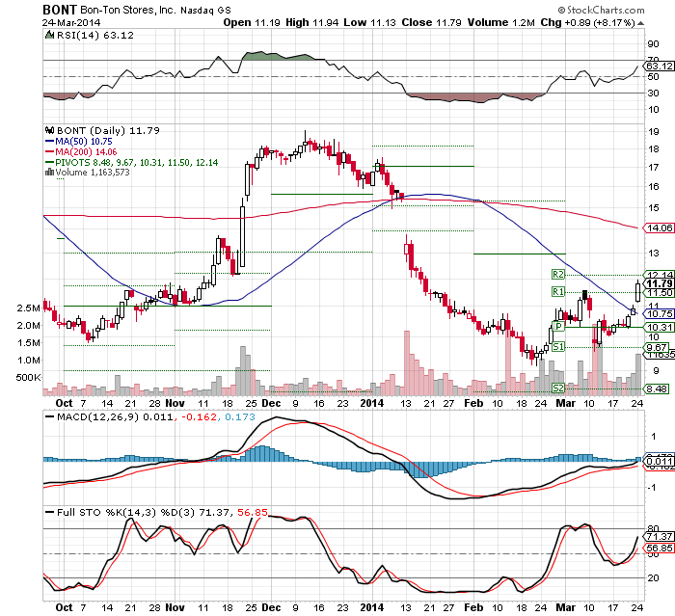The image size is (675, 616).
Task: Click the 19 price level on right axis
Action: tap(653, 132)
